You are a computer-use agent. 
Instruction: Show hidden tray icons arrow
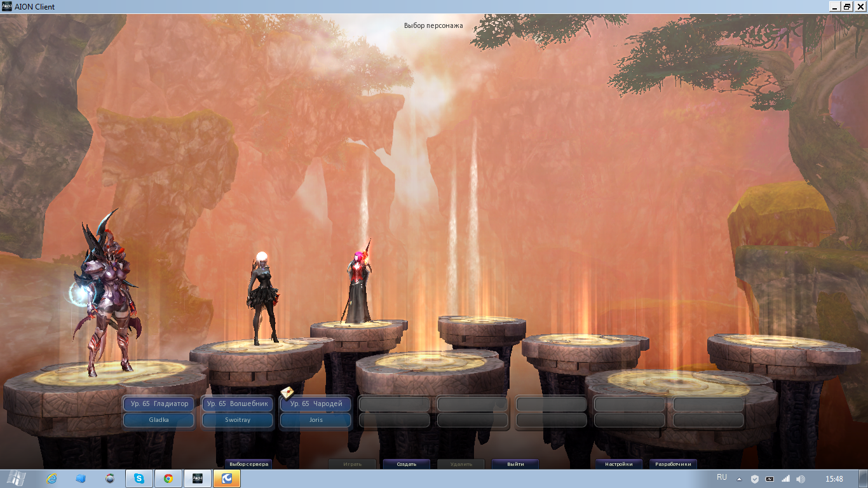(739, 479)
